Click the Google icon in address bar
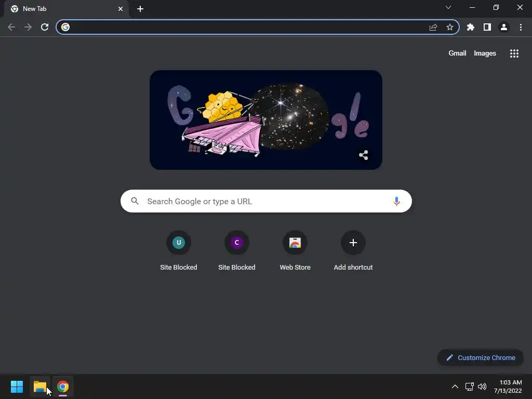532x399 pixels. tap(65, 27)
